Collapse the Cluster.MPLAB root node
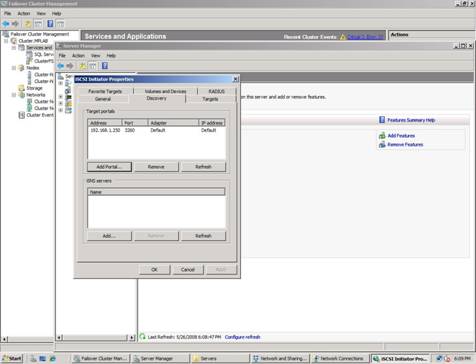The height and width of the screenshot is (364, 476). coord(6,41)
